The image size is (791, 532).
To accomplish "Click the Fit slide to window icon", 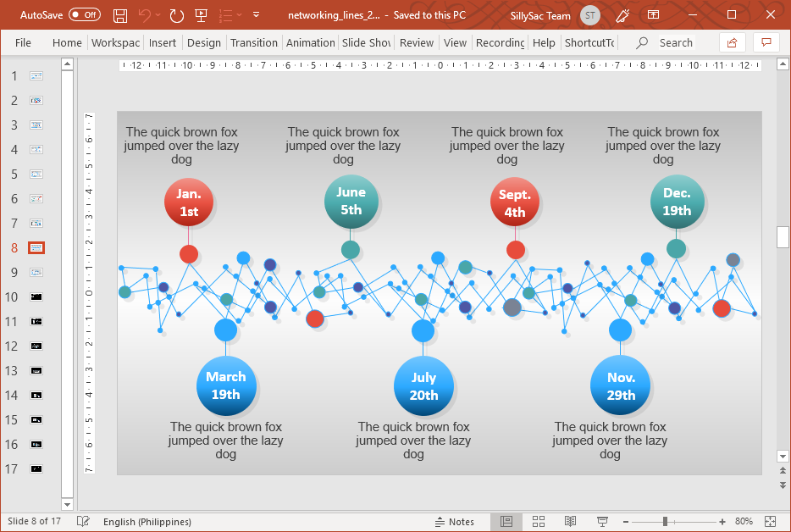I will [x=771, y=521].
